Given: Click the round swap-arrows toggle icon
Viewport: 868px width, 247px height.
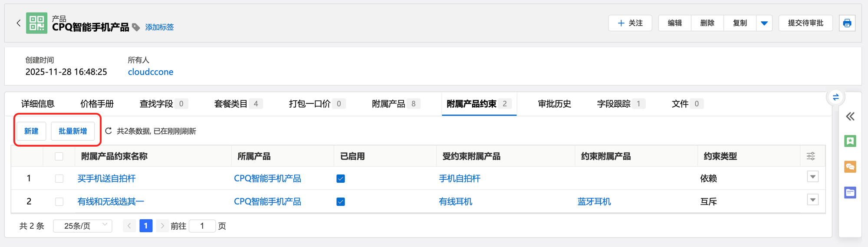Looking at the screenshot, I should [x=835, y=97].
